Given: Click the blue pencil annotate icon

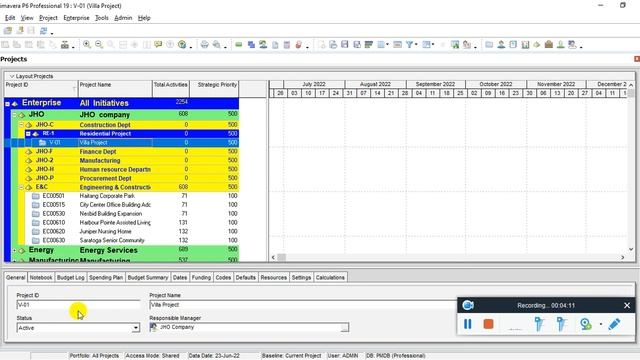Looking at the screenshot, I should tap(614, 324).
